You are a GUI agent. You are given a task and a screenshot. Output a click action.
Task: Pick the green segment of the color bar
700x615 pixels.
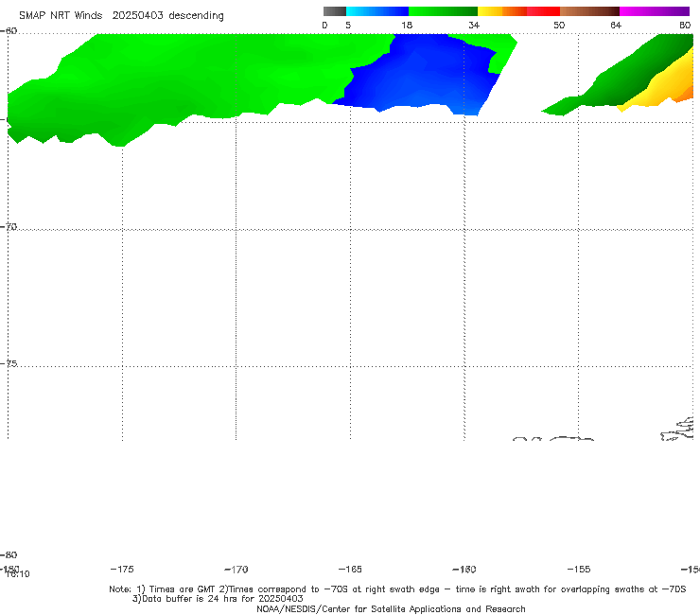(443, 11)
